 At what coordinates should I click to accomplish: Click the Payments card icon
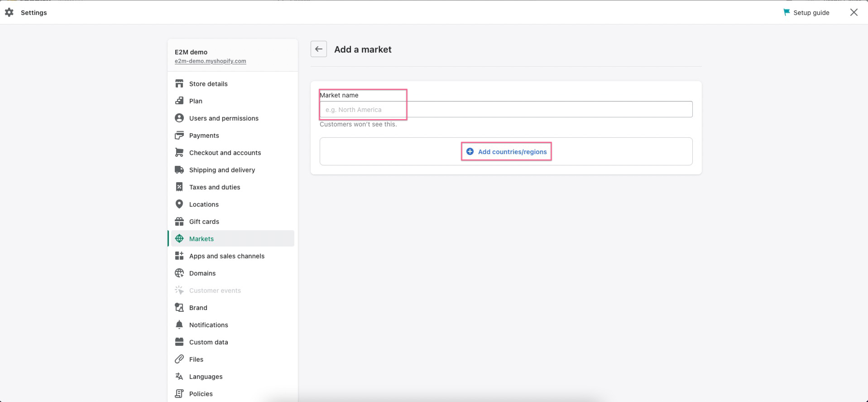tap(179, 136)
